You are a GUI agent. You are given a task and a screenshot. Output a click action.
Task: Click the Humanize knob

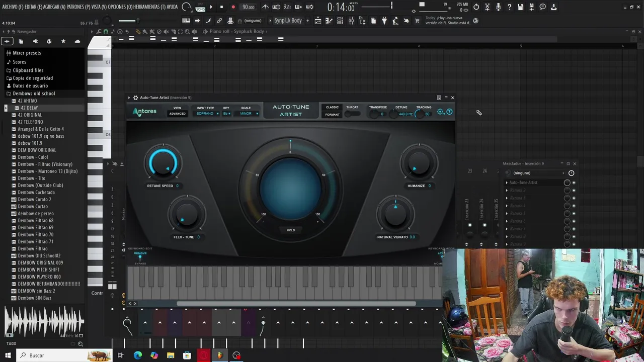(x=419, y=163)
